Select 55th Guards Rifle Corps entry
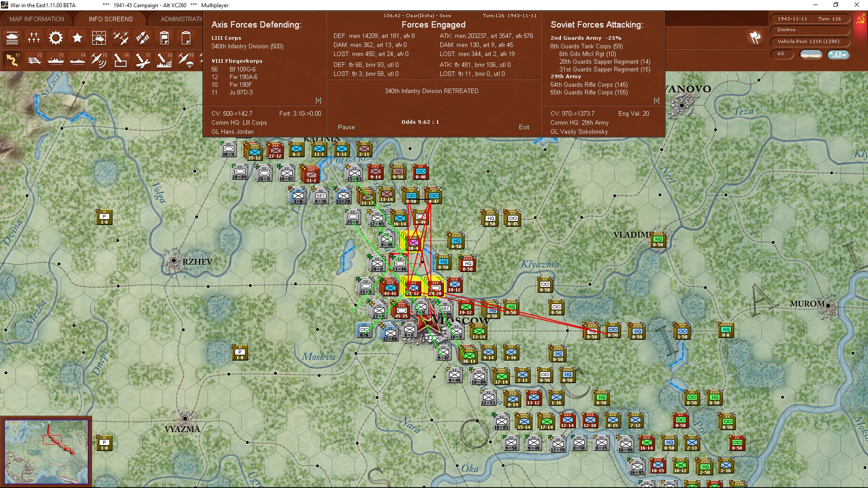Image resolution: width=868 pixels, height=488 pixels. pyautogui.click(x=589, y=93)
